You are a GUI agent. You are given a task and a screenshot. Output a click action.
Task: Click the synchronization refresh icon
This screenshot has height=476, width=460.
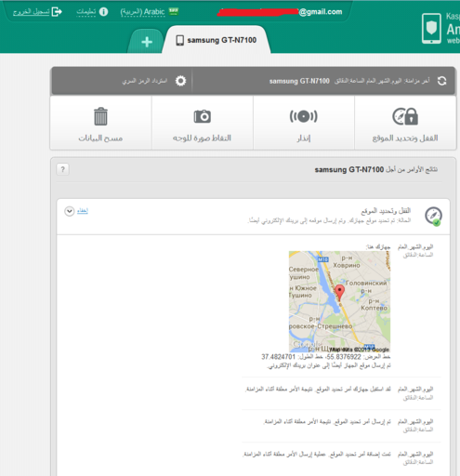tap(441, 81)
